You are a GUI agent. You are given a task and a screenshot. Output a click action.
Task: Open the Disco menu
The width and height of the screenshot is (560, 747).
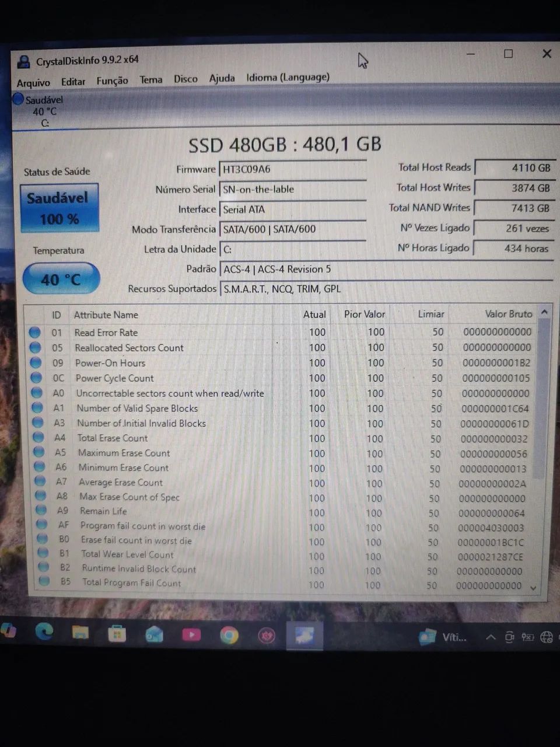(x=185, y=79)
